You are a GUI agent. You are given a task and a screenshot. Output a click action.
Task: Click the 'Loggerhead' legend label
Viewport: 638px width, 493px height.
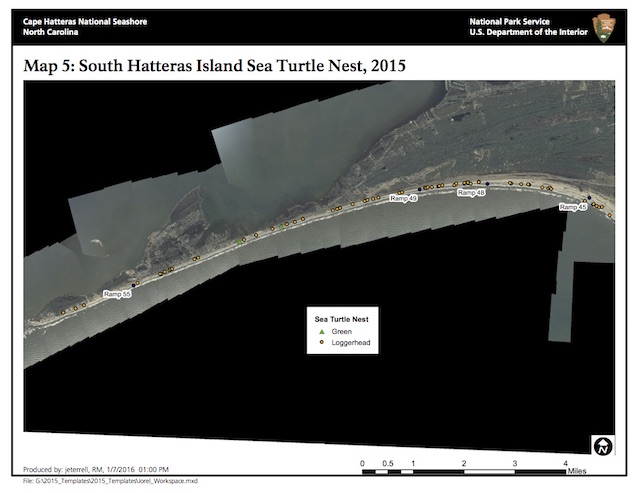tap(349, 342)
